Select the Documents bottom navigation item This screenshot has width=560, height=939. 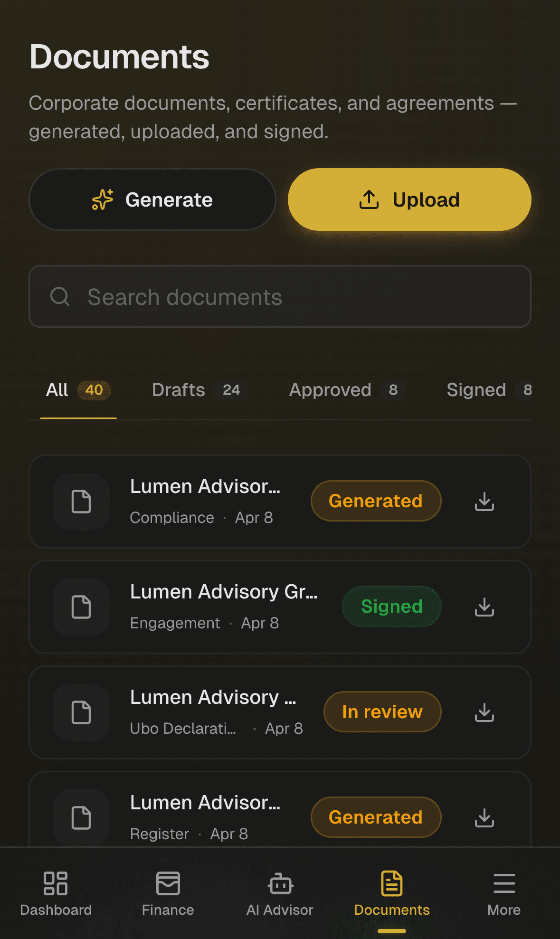pos(392,893)
